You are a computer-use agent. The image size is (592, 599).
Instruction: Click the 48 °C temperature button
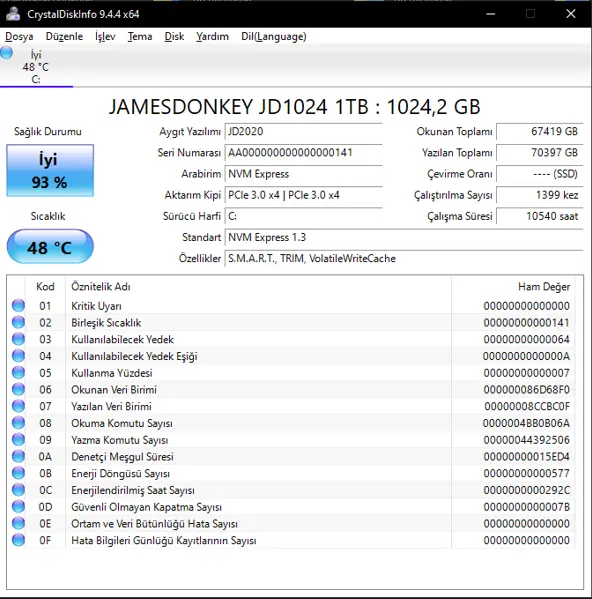tap(50, 246)
